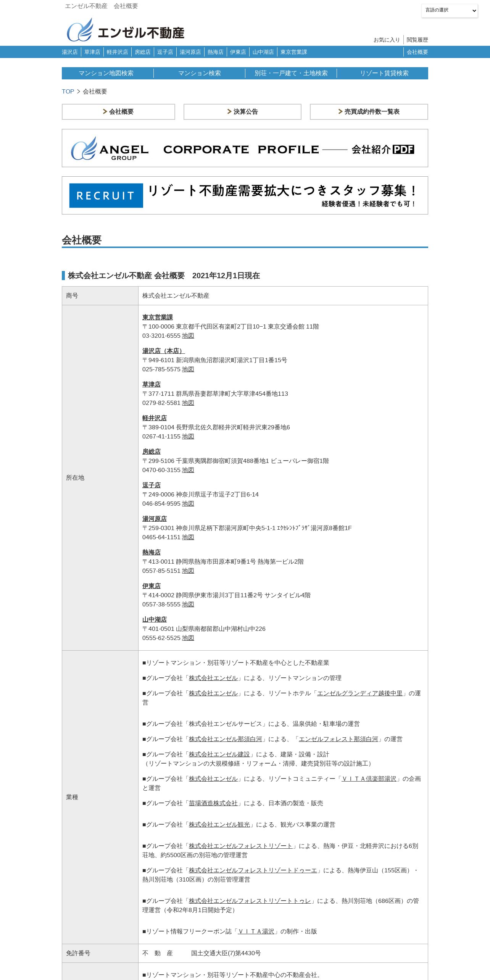Open the 軽井沢店 heading link in the address table
490x980 pixels.
[x=155, y=418]
